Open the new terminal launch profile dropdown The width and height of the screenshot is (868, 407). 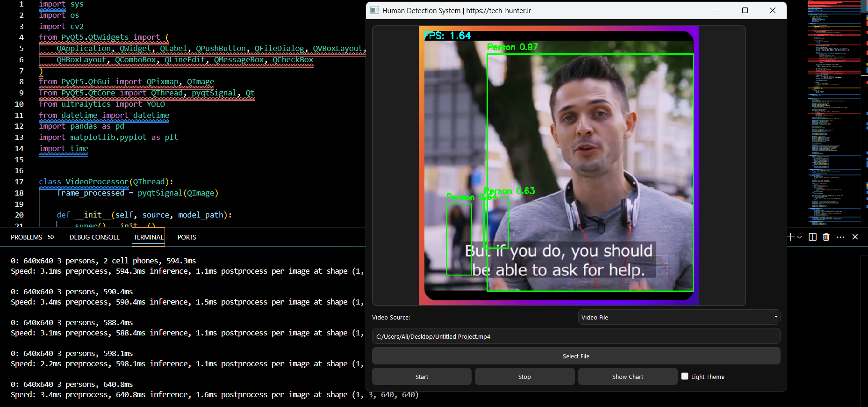click(800, 237)
